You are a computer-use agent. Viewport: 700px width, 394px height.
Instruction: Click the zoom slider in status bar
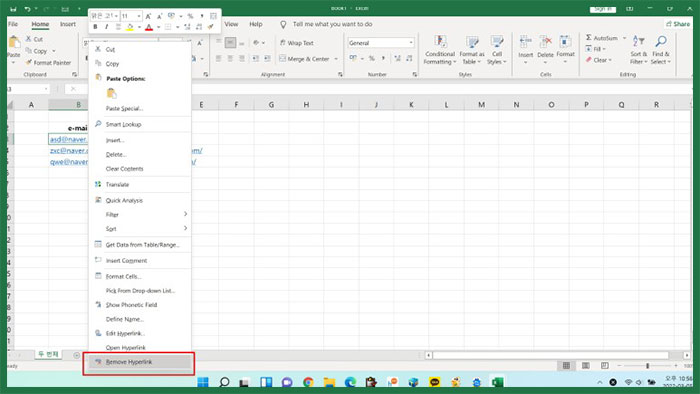pyautogui.click(x=647, y=366)
